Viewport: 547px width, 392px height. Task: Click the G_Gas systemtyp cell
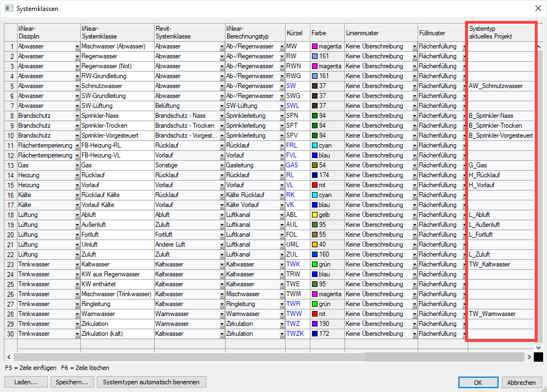[501, 165]
